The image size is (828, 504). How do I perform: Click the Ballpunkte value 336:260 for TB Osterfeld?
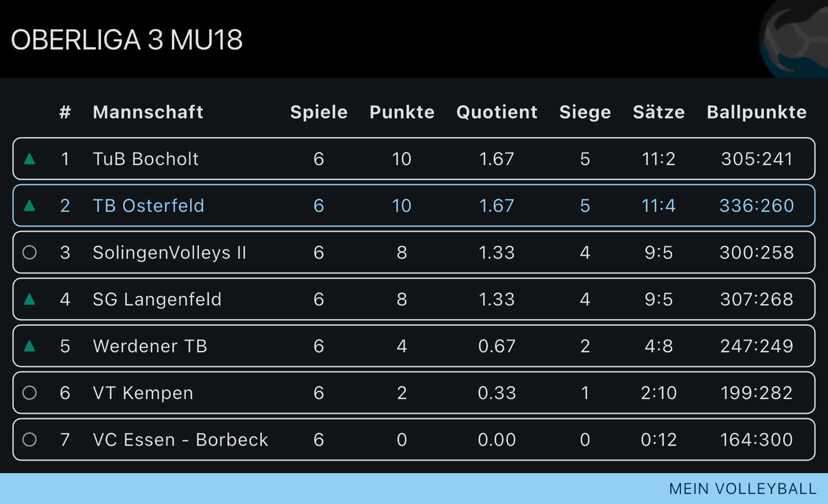click(756, 205)
